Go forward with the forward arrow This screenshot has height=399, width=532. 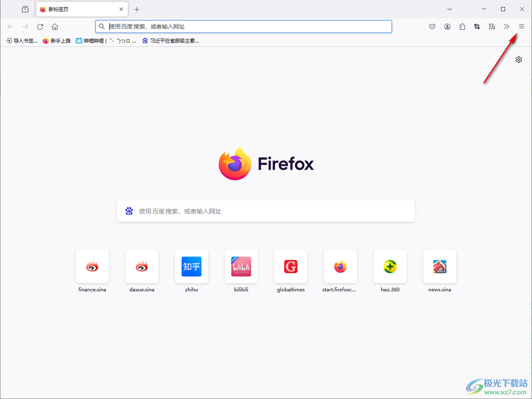25,27
